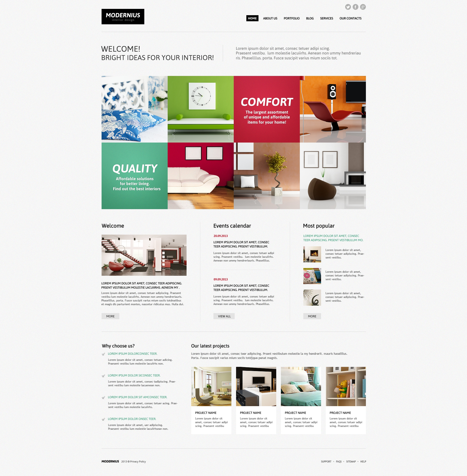Click the third Why Choose Us checkbox item
Screen dimensions: 467x476
pos(103,398)
